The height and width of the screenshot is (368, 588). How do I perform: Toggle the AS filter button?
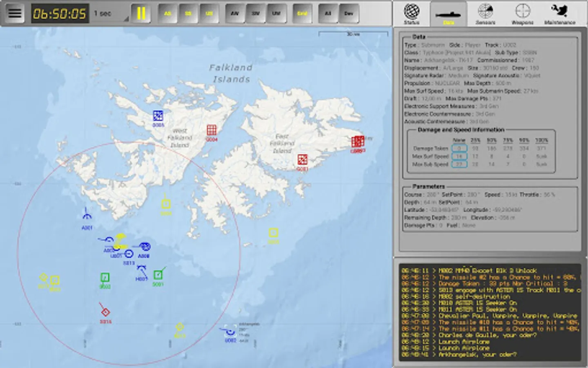167,13
